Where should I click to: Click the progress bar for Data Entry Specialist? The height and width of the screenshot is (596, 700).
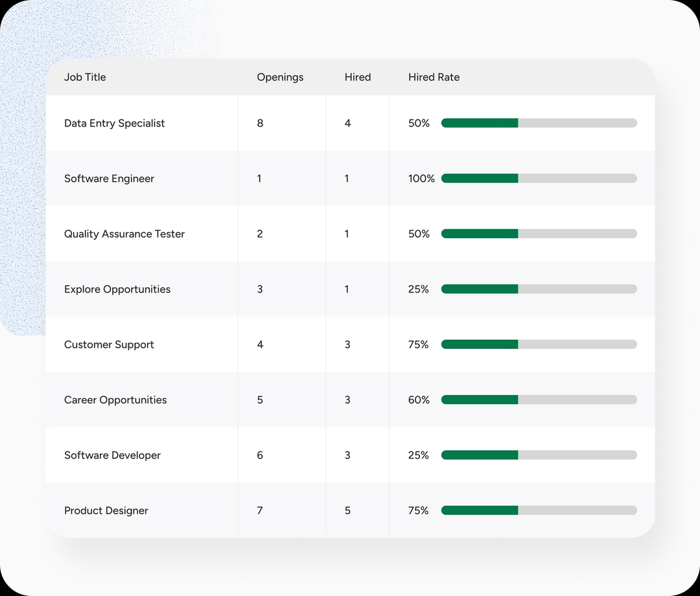pyautogui.click(x=539, y=123)
